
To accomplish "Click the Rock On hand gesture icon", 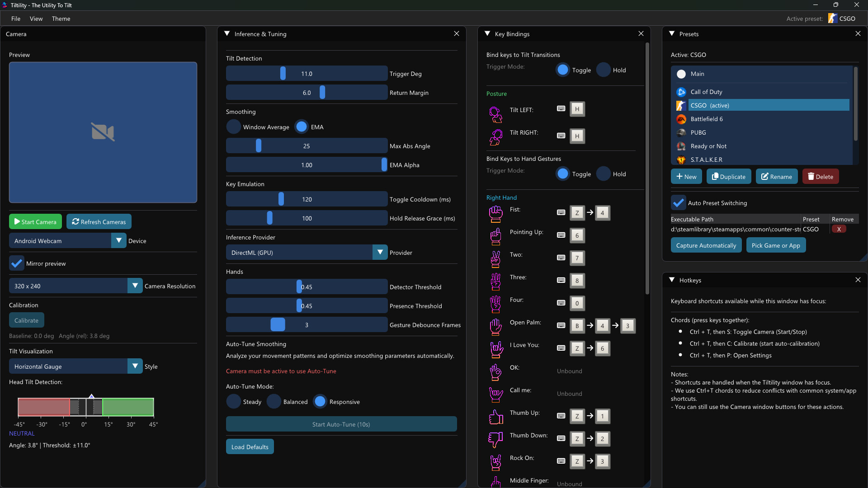I will click(495, 462).
